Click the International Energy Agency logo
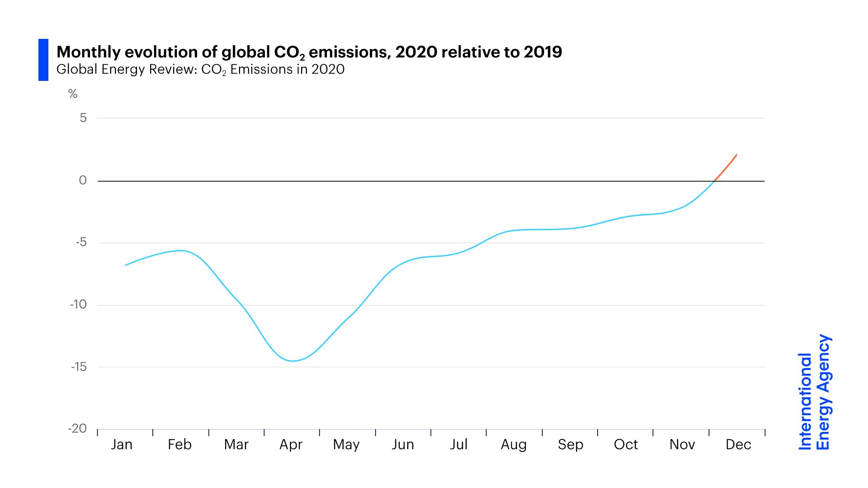The width and height of the screenshot is (868, 488). (814, 392)
